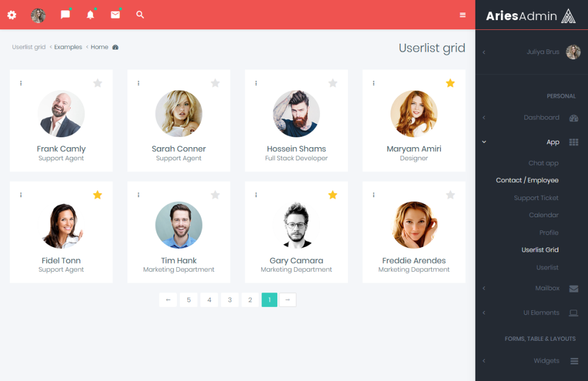Follow the Examples breadcrumb link
Image resolution: width=588 pixels, height=381 pixels.
coord(68,47)
